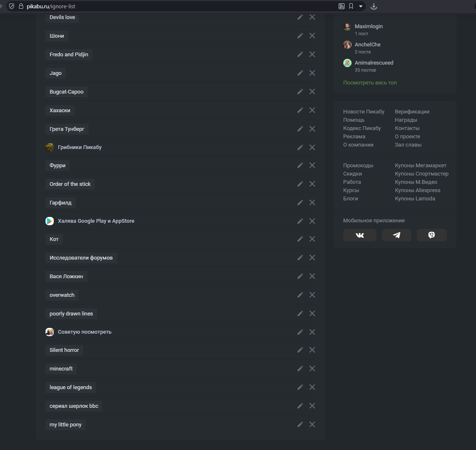
Task: Delete Кот tag from ignore list
Action: click(312, 239)
